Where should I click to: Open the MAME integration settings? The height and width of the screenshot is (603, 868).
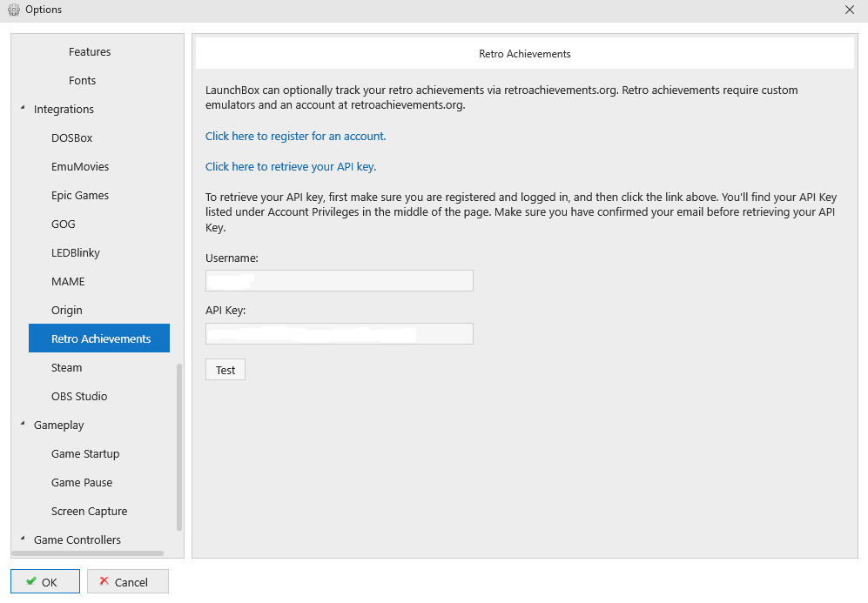(x=68, y=282)
